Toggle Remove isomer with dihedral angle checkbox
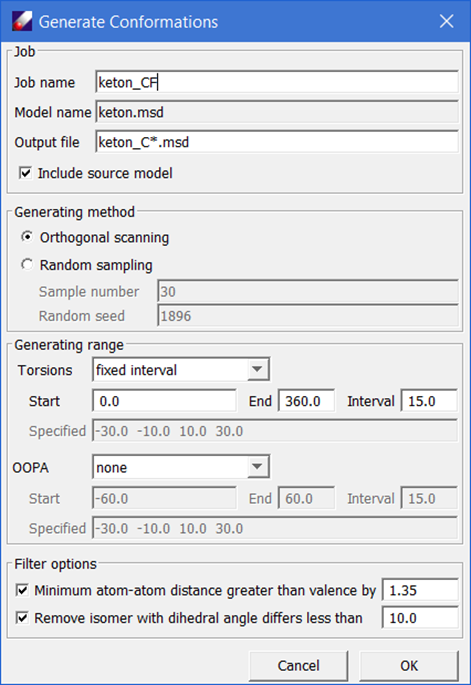The width and height of the screenshot is (471, 685). coord(22,618)
